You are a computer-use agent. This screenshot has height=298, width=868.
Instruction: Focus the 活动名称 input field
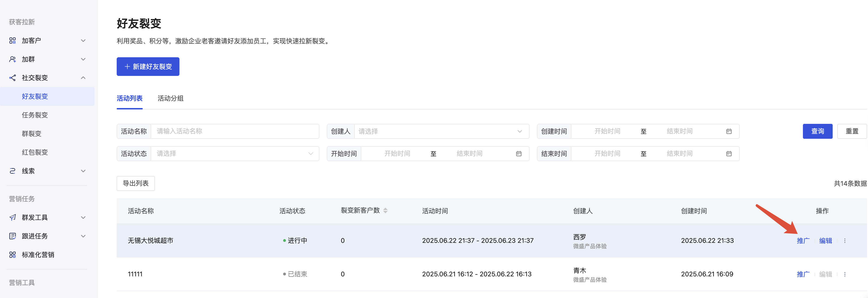pyautogui.click(x=235, y=131)
